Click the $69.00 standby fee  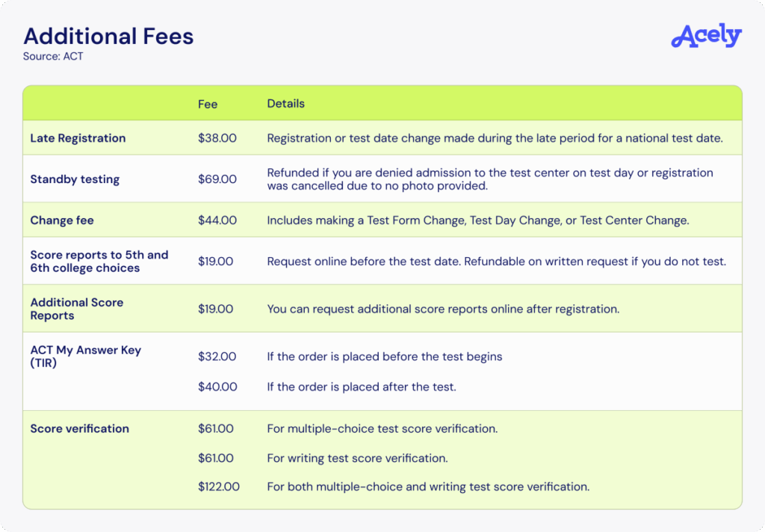pos(217,179)
